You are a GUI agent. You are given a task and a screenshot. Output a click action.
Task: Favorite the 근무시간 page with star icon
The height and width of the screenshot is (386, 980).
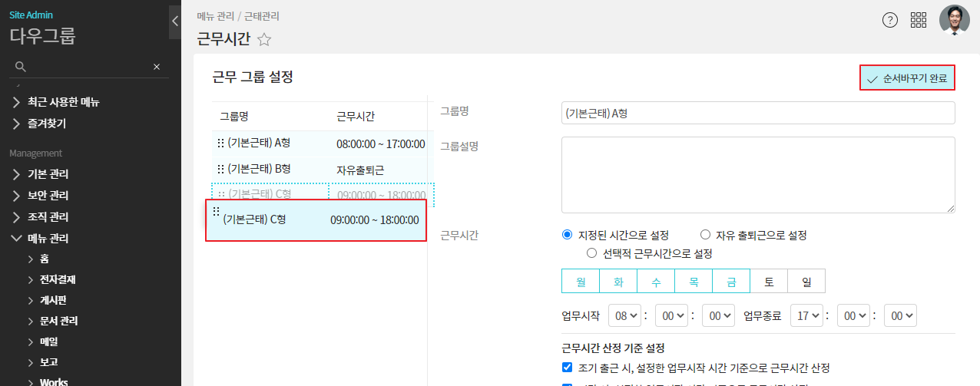(264, 39)
